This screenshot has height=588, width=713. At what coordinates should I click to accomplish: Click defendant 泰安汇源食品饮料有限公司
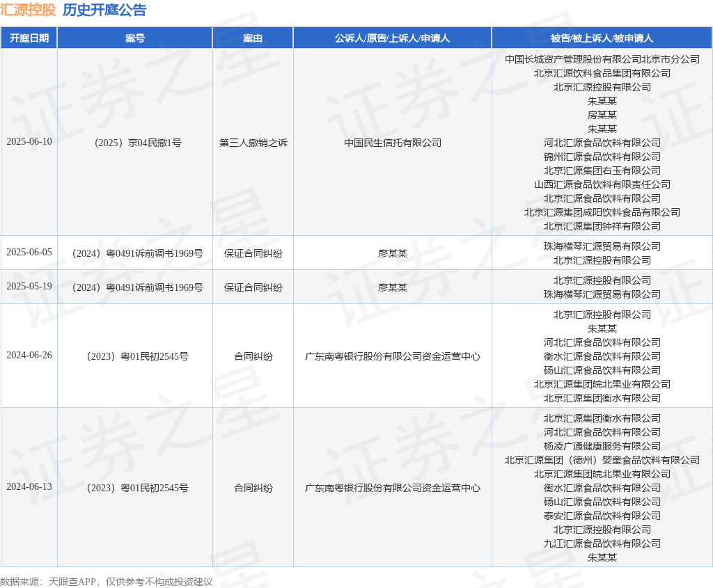(602, 516)
